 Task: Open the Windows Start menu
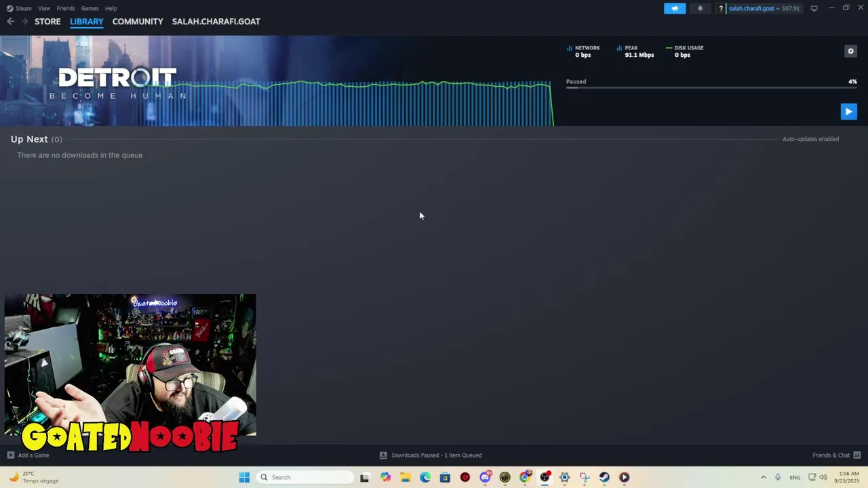244,477
